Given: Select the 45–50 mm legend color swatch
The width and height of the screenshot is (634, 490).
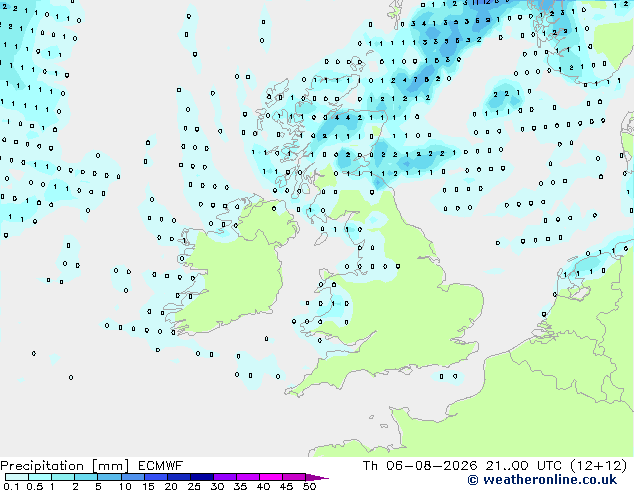Looking at the screenshot, I should 294,477.
